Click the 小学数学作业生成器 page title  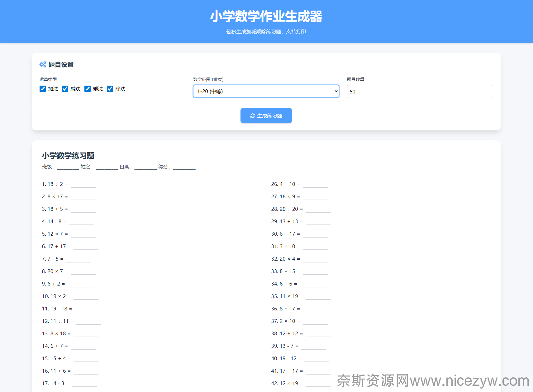pos(266,17)
